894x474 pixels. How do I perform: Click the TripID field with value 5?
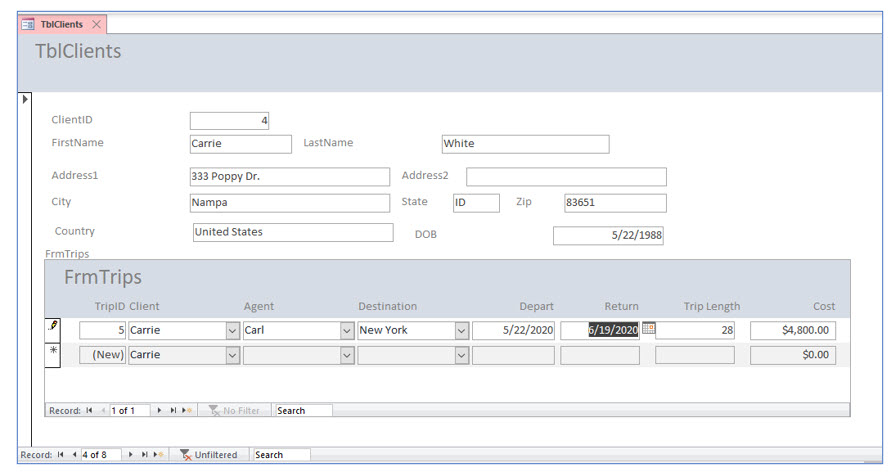pyautogui.click(x=102, y=330)
